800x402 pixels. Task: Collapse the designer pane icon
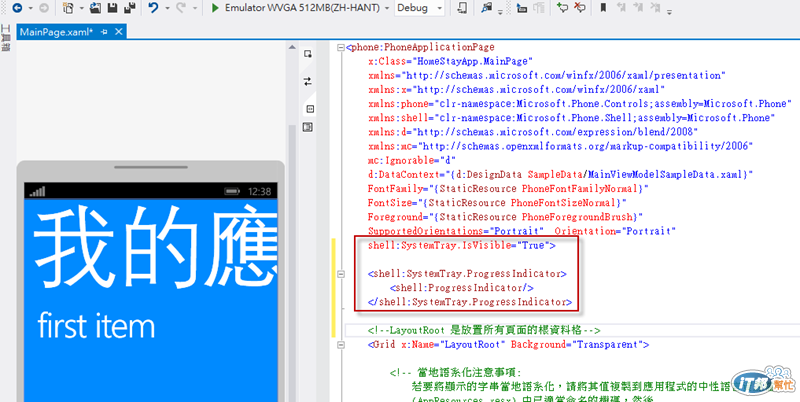pyautogui.click(x=308, y=127)
